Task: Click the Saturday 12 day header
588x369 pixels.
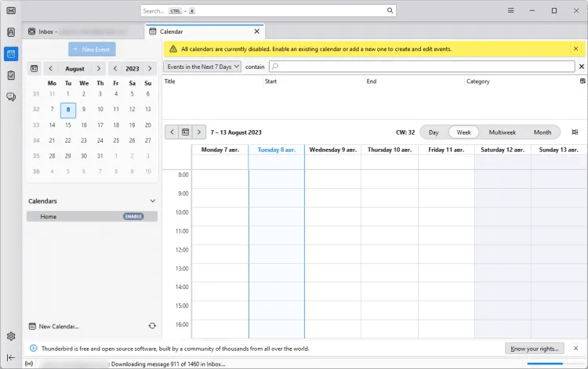Action: click(503, 150)
